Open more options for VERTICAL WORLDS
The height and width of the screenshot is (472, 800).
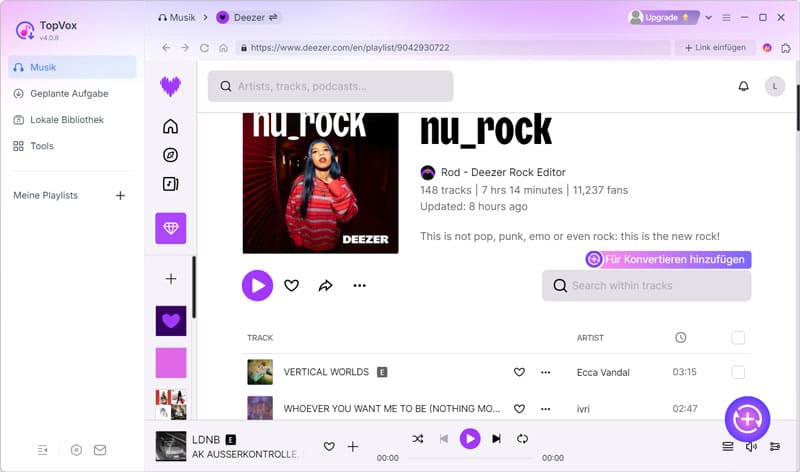pyautogui.click(x=545, y=372)
